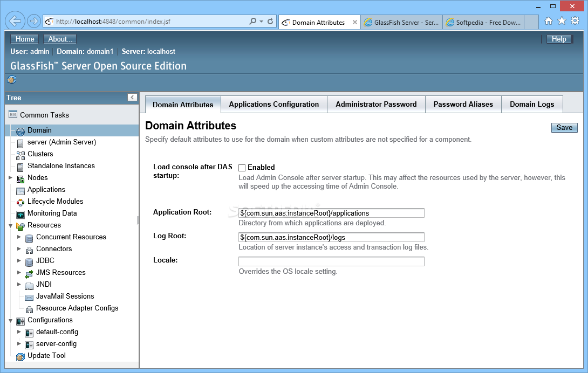This screenshot has height=373, width=588.
Task: Click the Home button in header
Action: click(25, 39)
